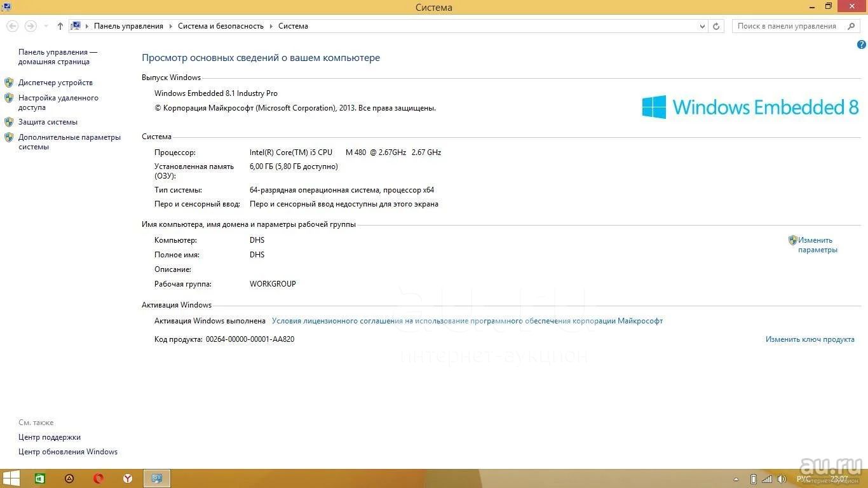Viewport: 868px width, 488px height.
Task: Click the computer icon in the address bar
Action: [x=76, y=26]
